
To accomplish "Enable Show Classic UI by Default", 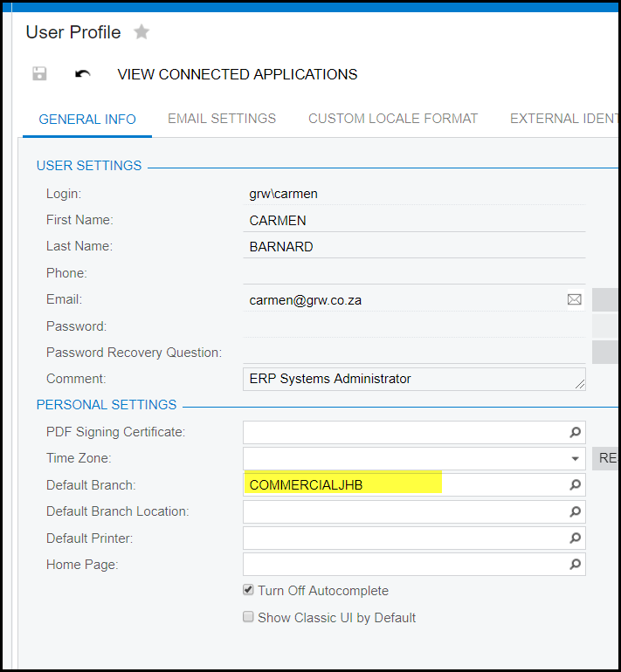I will 249,617.
